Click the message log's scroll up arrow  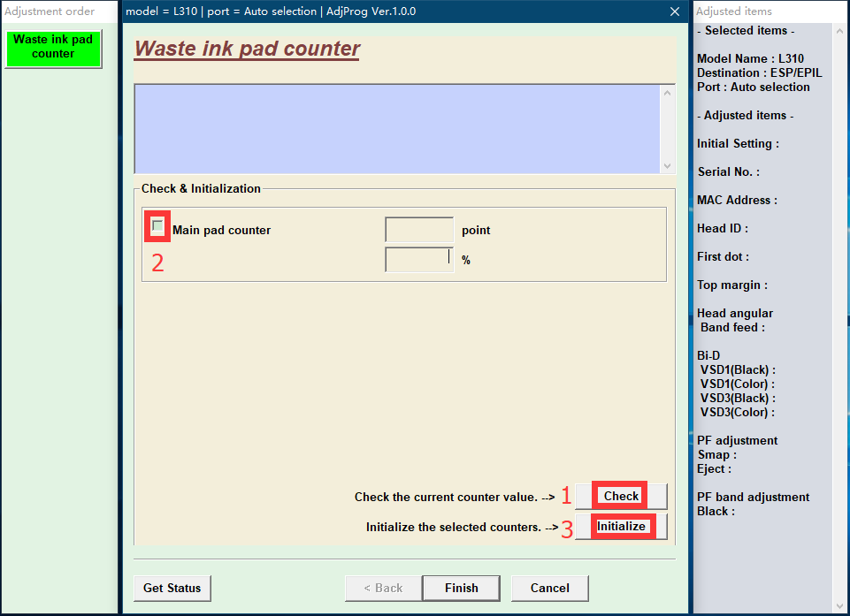point(668,92)
